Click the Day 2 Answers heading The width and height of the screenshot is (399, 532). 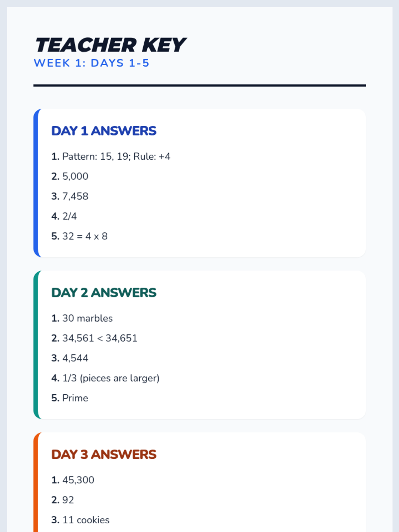(x=104, y=293)
